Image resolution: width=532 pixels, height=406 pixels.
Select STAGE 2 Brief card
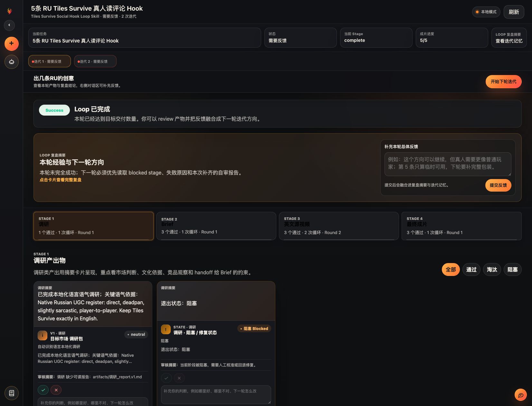click(216, 226)
